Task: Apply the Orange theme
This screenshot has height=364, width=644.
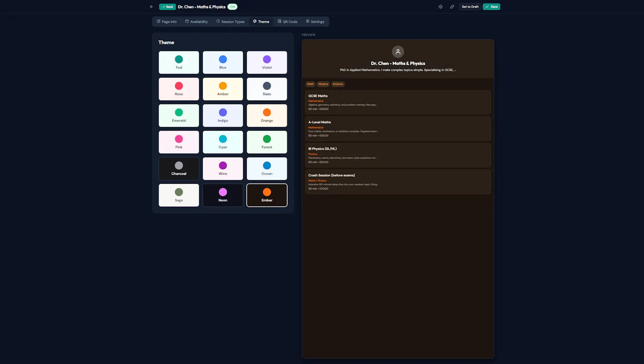Action: [x=267, y=115]
